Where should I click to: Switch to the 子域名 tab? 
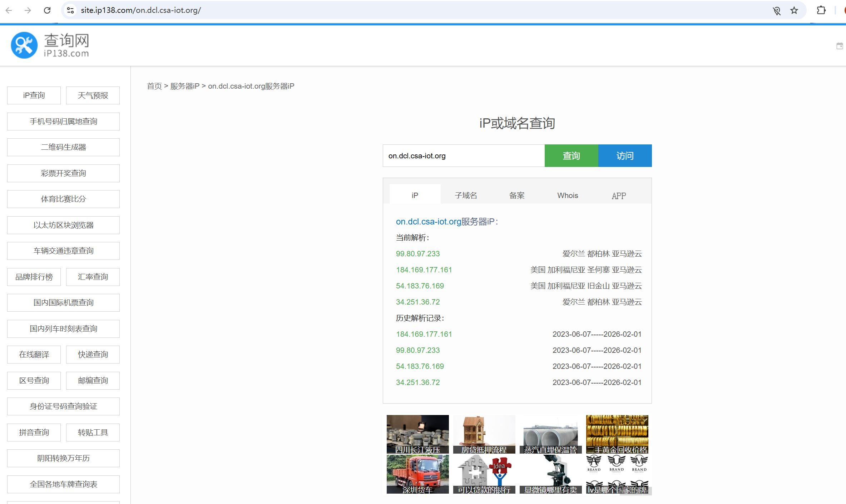(x=466, y=196)
